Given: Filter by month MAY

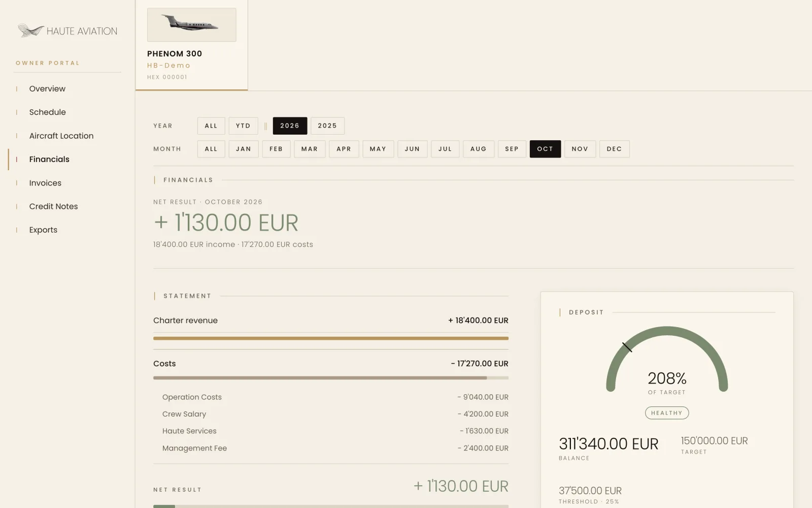Looking at the screenshot, I should point(378,149).
